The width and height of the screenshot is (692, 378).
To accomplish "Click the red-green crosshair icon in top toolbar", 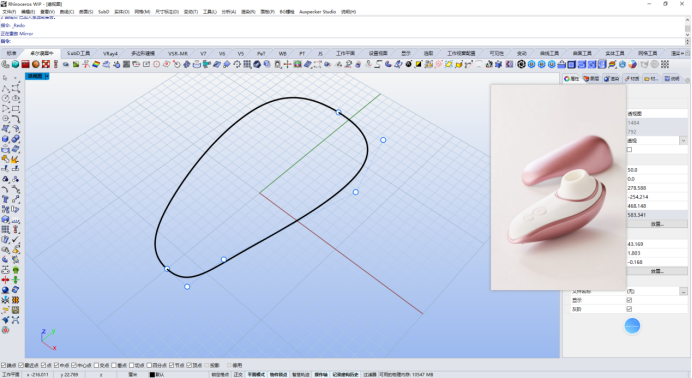I will pyautogui.click(x=287, y=64).
